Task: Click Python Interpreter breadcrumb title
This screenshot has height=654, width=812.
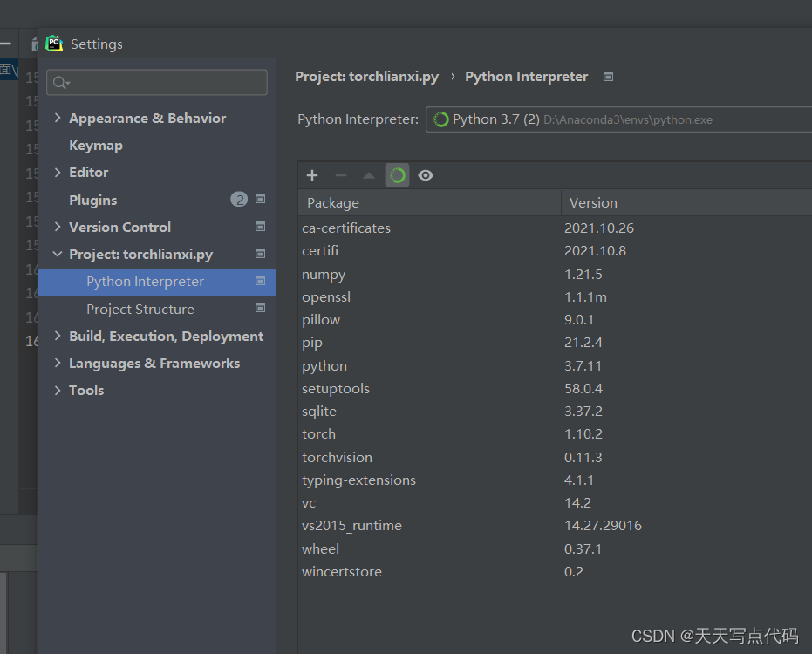Action: 526,77
